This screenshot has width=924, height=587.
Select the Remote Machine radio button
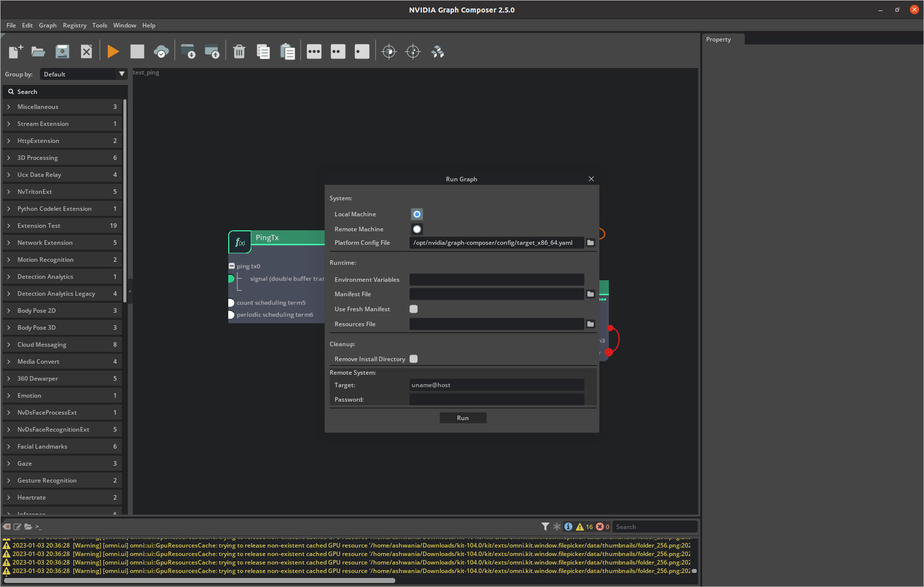(417, 229)
